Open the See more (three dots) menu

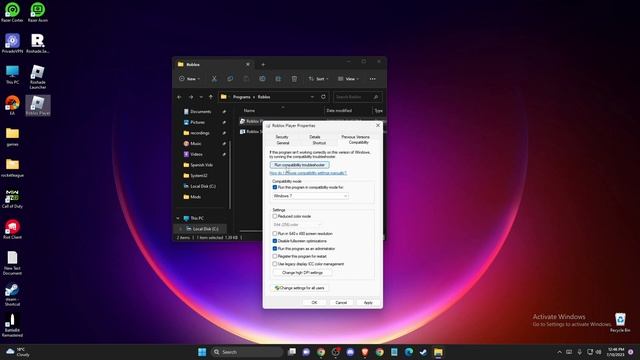(x=373, y=79)
